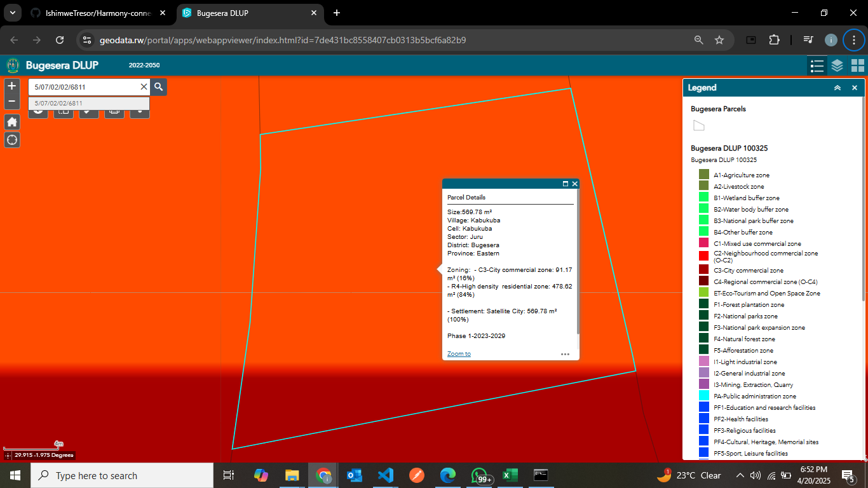868x488 pixels.
Task: View site information in the address bar
Action: [88, 40]
